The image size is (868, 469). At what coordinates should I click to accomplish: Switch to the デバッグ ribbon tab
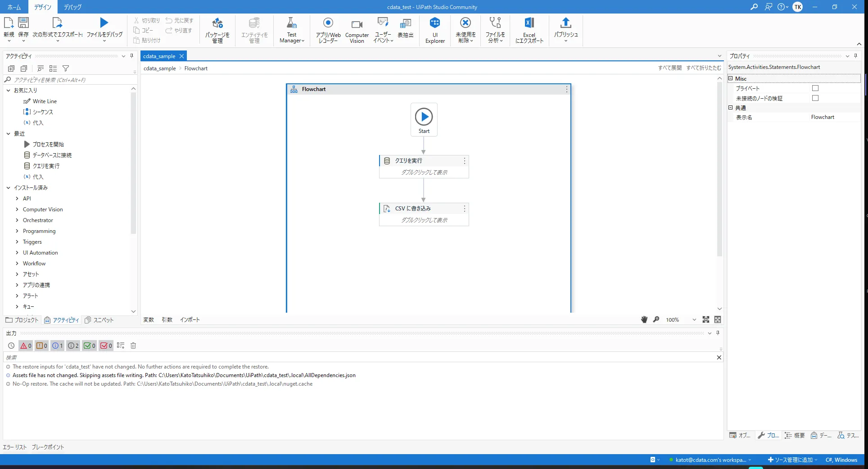[x=72, y=7]
